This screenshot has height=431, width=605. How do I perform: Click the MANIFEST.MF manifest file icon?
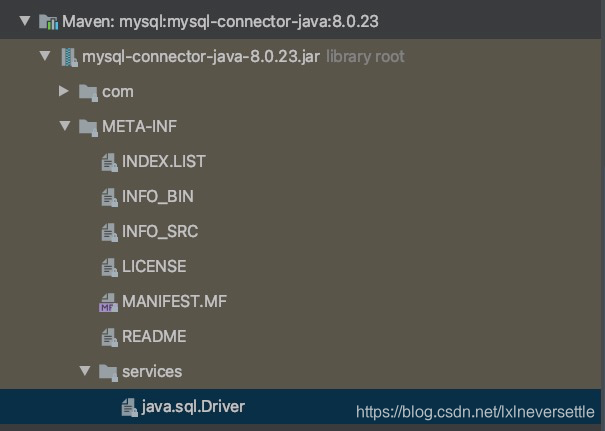(x=108, y=303)
